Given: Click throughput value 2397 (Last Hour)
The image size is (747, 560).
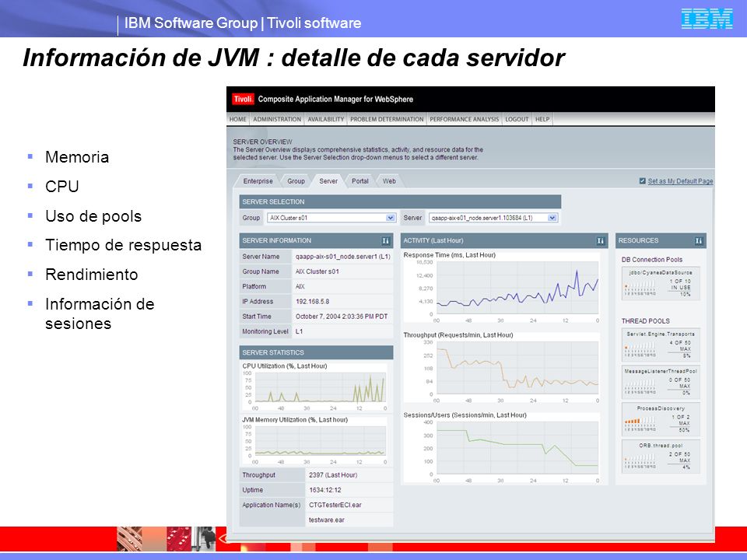Looking at the screenshot, I should pos(332,474).
